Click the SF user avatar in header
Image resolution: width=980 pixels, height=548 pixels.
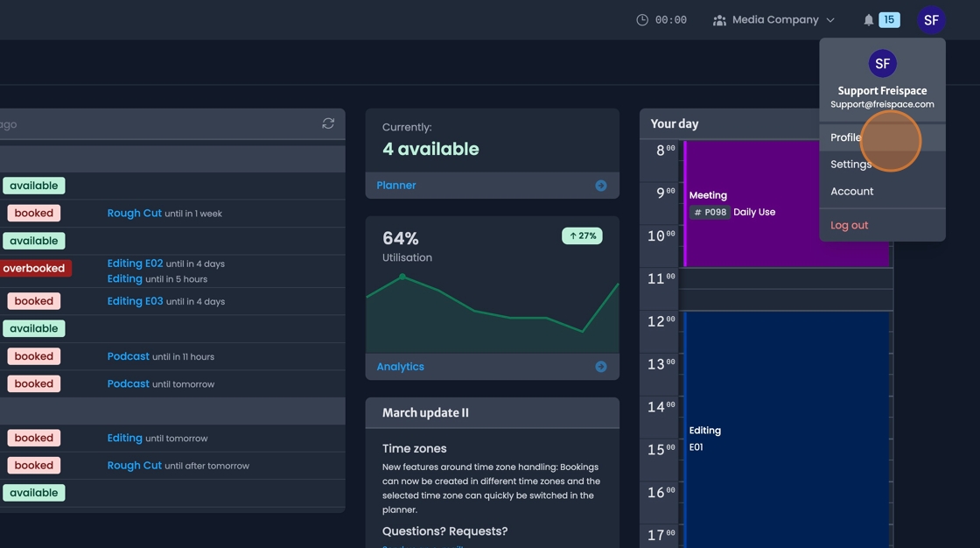coord(931,20)
